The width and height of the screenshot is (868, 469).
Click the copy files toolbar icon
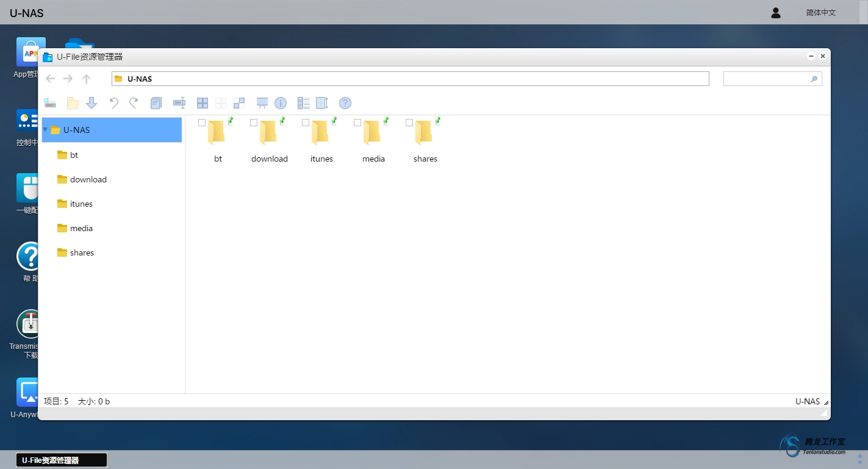(x=156, y=103)
